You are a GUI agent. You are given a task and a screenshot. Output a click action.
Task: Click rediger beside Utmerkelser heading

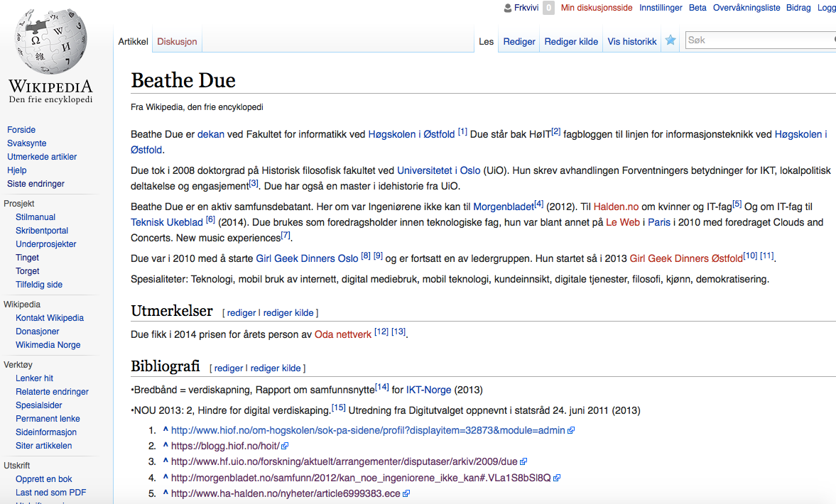(x=241, y=313)
